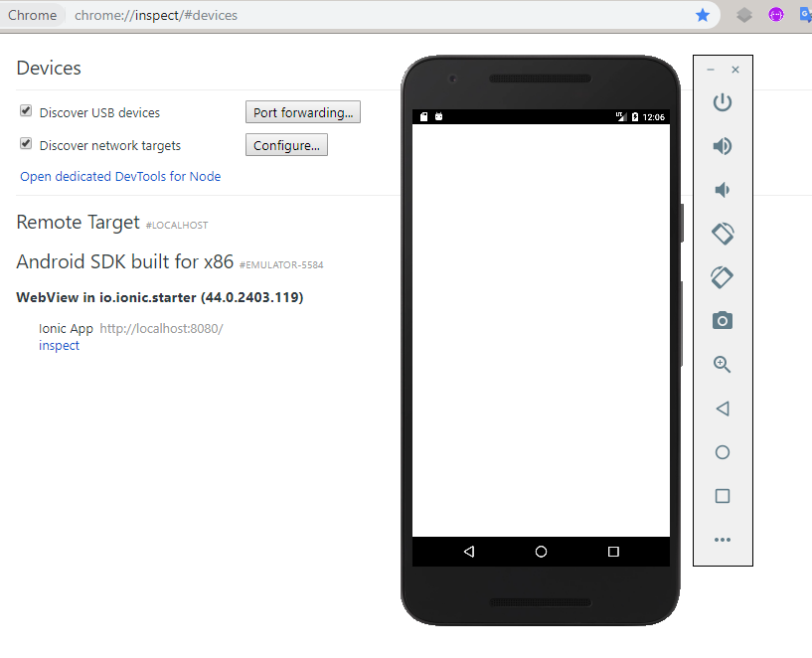This screenshot has height=658, width=812.
Task: Click the http://localhost:8080/ URL text
Action: pos(161,329)
